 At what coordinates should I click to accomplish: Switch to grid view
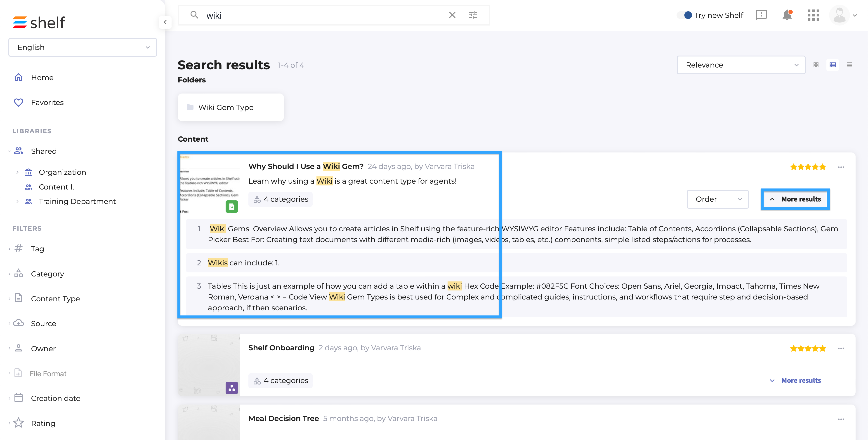point(816,65)
